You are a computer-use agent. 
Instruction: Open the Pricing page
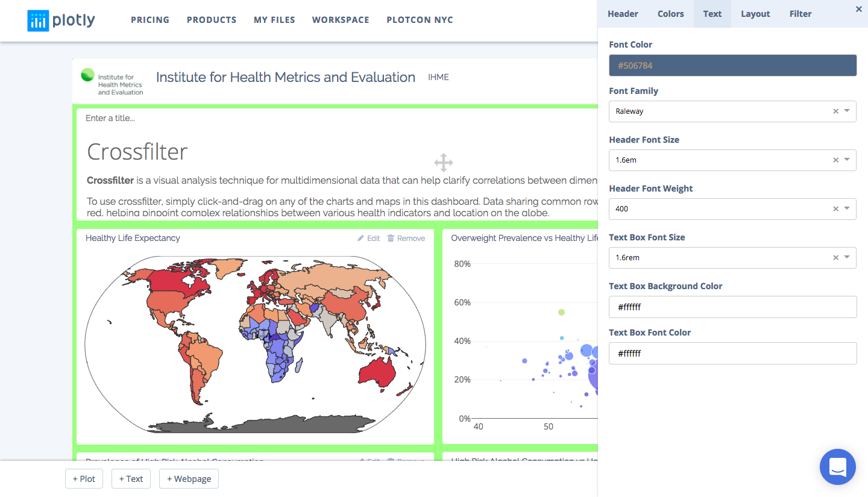tap(150, 20)
